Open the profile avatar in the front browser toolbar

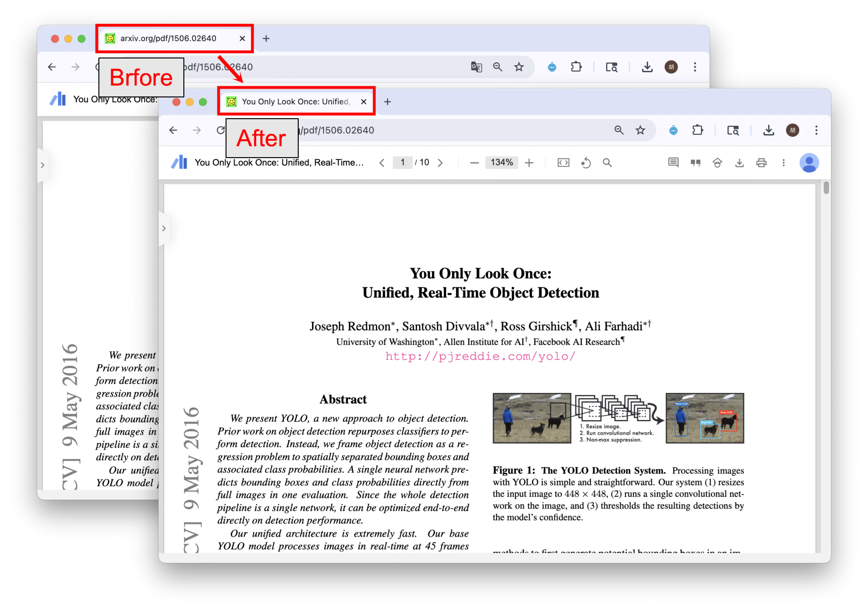[792, 130]
